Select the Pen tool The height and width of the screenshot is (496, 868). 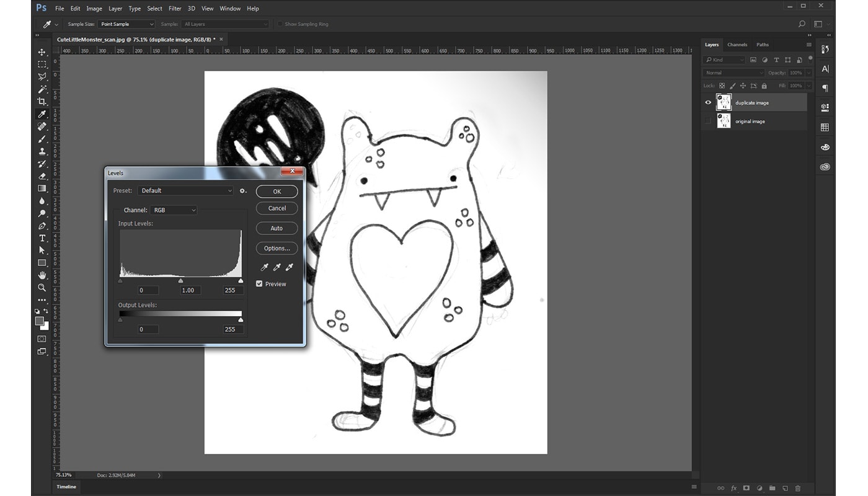click(x=42, y=226)
